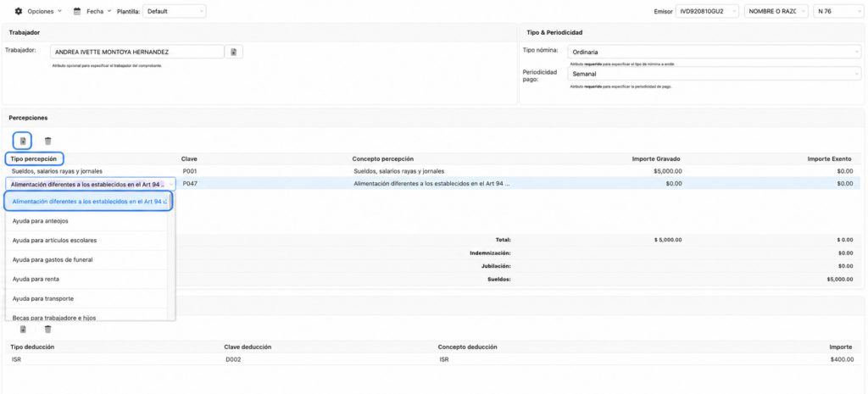
Task: Add a new deducción row icon
Action: point(23,330)
